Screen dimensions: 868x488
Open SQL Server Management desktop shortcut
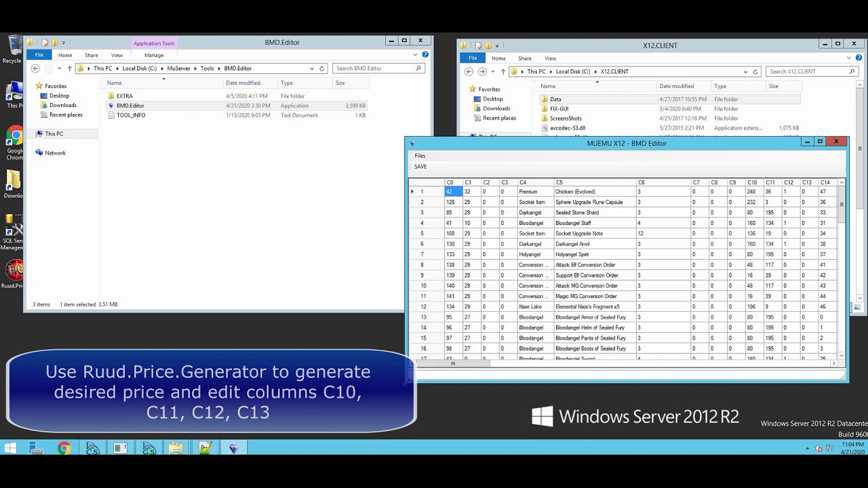(x=12, y=232)
